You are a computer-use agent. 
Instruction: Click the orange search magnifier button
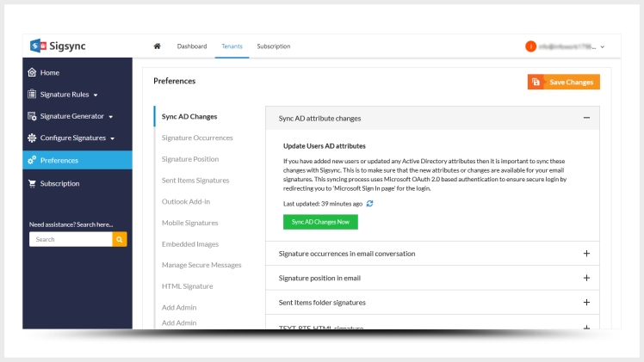click(120, 239)
